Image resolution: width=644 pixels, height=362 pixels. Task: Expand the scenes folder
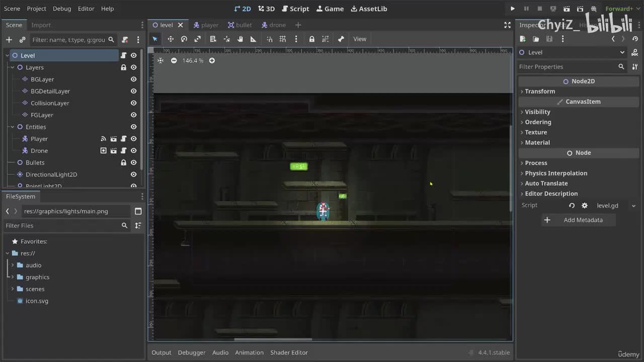pos(13,289)
